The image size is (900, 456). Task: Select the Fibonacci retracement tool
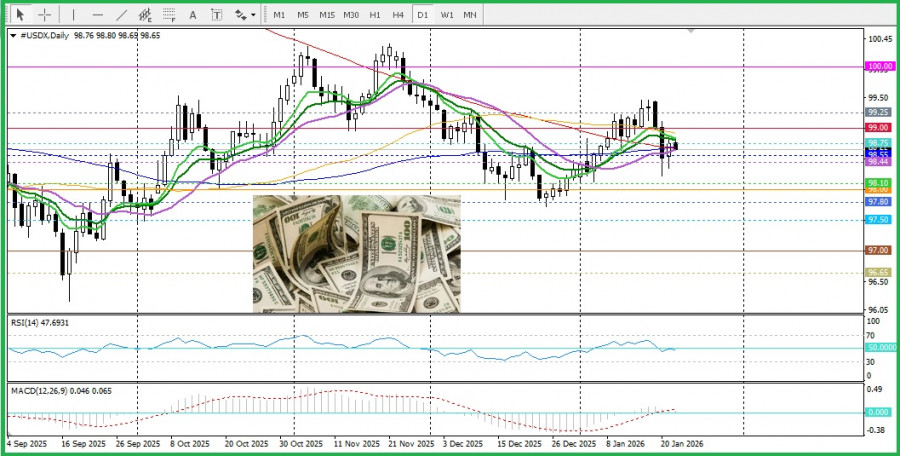pyautogui.click(x=169, y=15)
